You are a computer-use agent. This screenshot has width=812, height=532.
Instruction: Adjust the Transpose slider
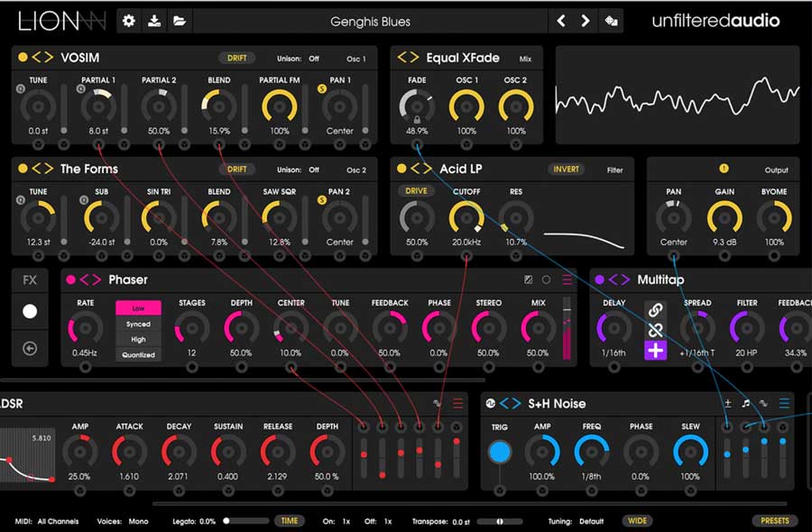(x=500, y=521)
